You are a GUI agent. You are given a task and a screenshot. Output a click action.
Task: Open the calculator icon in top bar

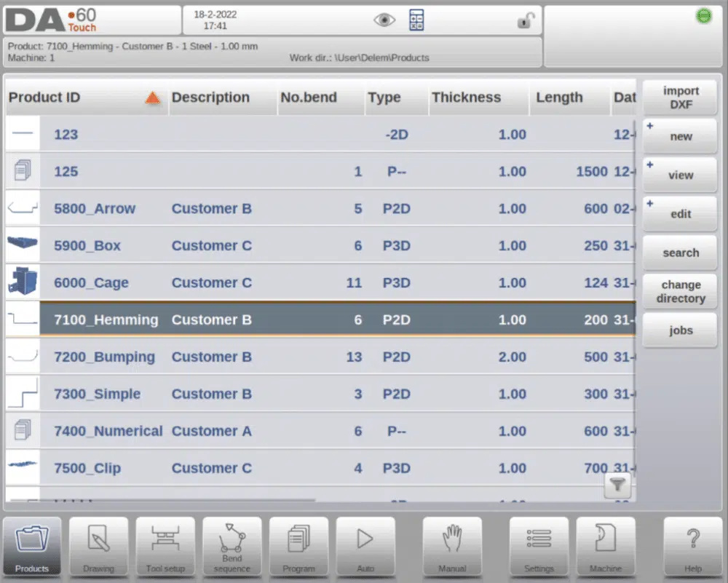click(x=416, y=20)
